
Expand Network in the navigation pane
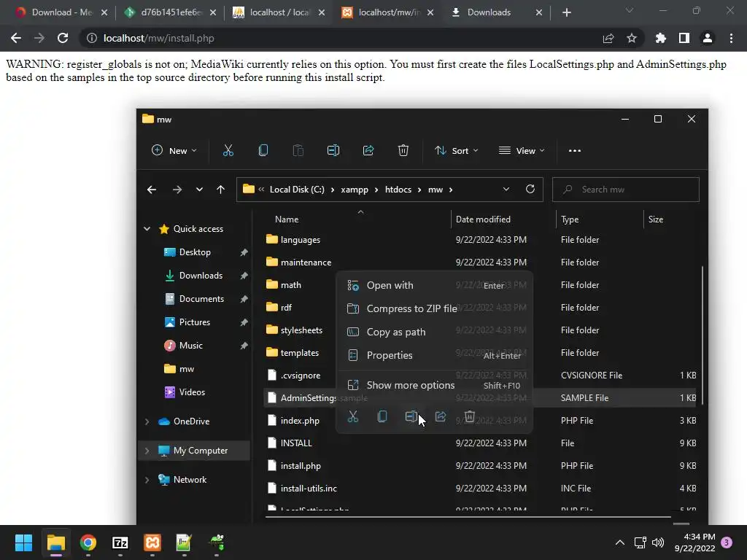point(147,480)
